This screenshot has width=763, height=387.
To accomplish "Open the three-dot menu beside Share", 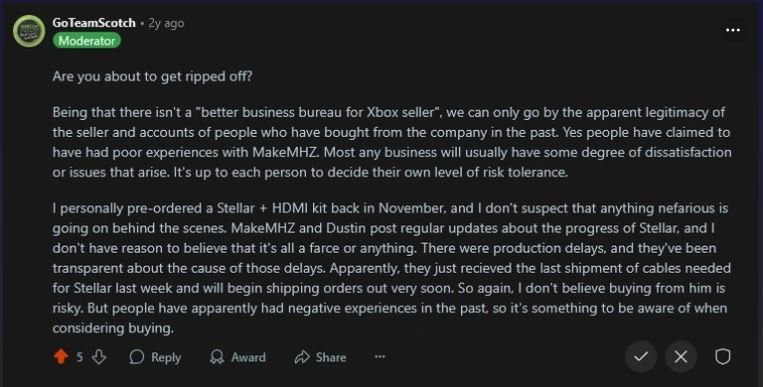I will click(x=380, y=357).
